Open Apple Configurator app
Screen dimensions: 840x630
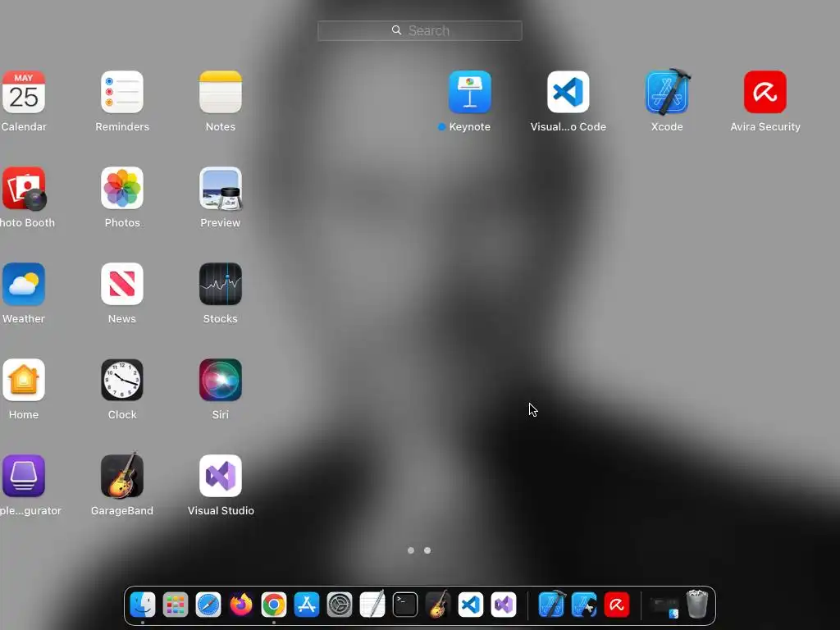(24, 476)
